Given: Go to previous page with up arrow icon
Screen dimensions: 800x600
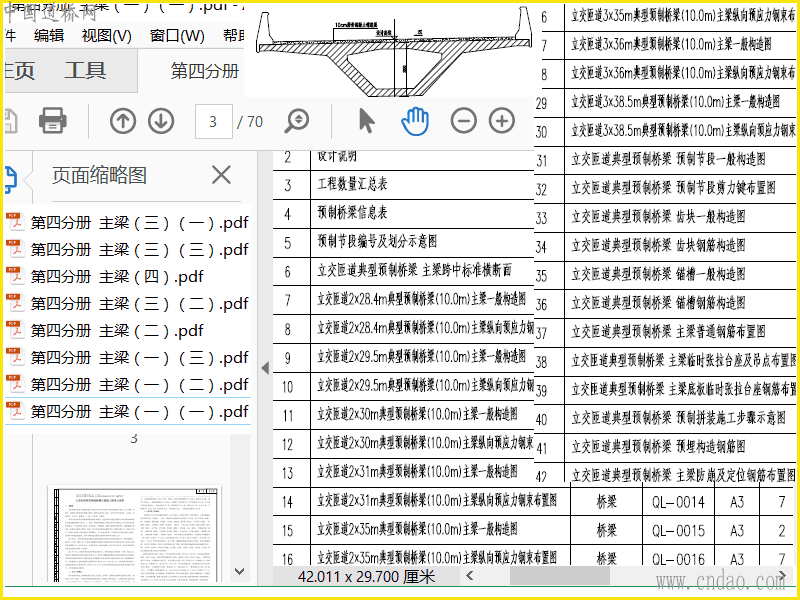Looking at the screenshot, I should click(123, 121).
